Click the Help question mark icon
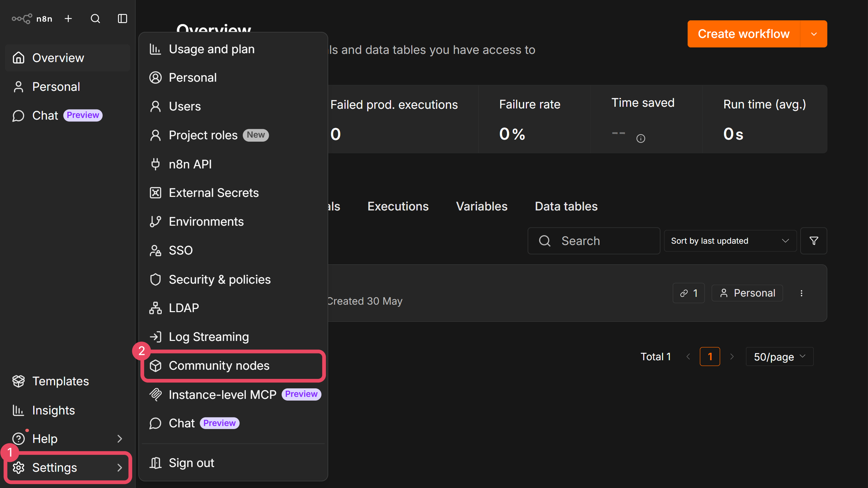 tap(19, 439)
